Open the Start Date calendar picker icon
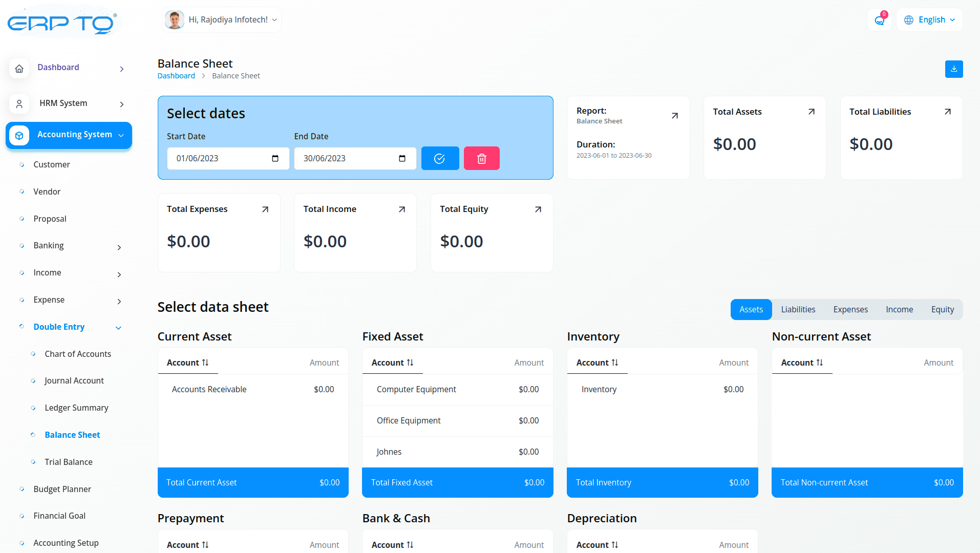The image size is (980, 553). [275, 158]
